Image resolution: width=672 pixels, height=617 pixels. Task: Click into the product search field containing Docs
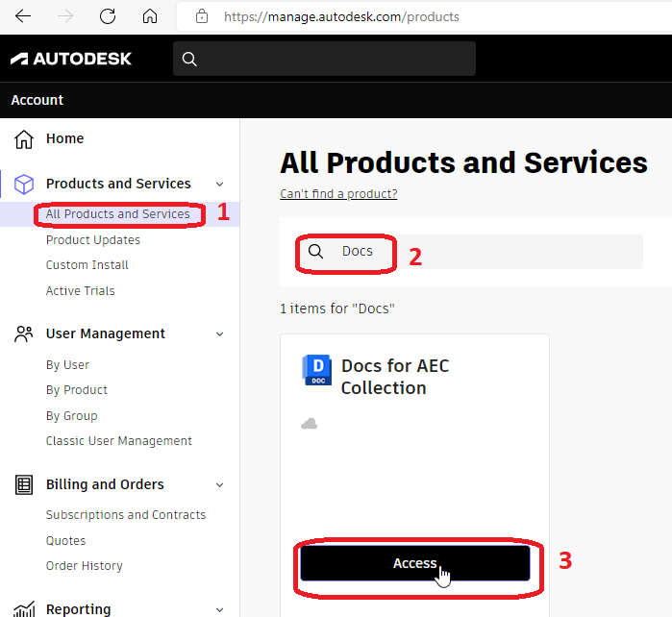click(x=470, y=252)
